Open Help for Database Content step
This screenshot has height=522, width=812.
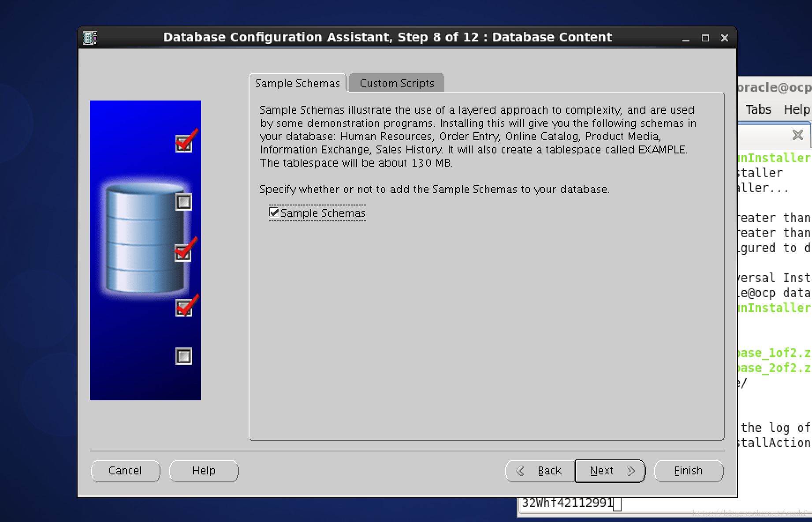pos(204,471)
